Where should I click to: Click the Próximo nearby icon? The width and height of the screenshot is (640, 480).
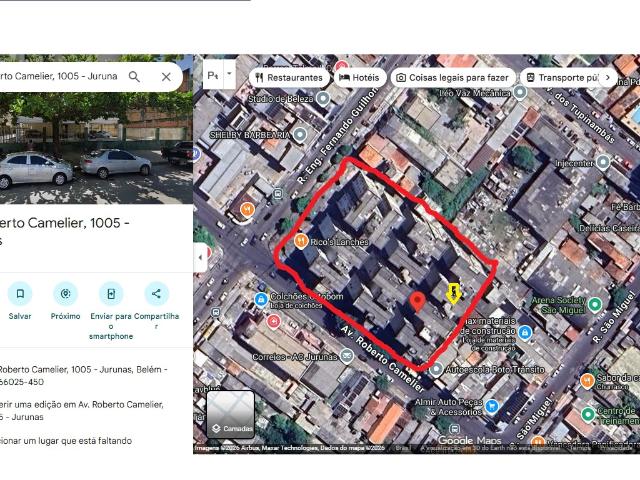pyautogui.click(x=65, y=293)
